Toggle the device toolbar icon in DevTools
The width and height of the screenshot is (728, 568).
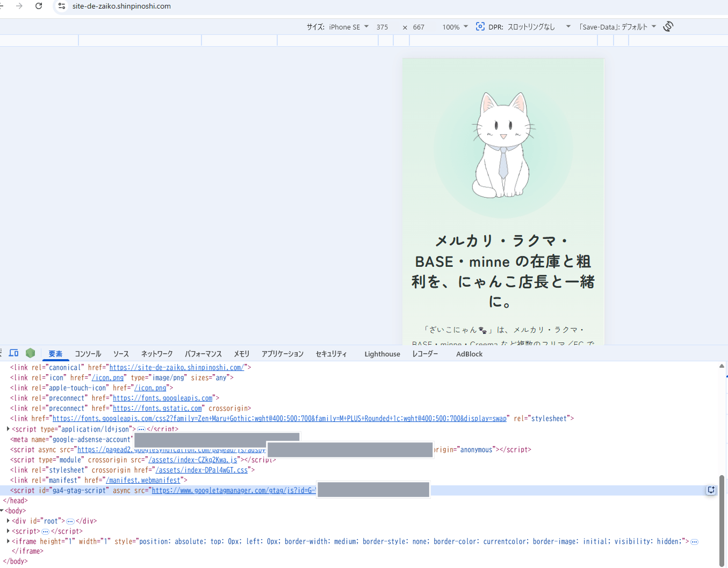click(x=13, y=353)
